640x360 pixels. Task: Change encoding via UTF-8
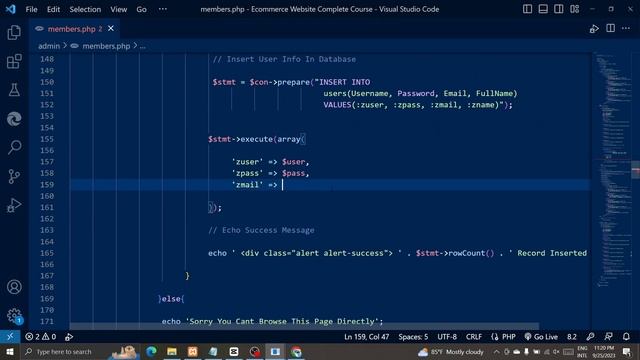(447, 337)
